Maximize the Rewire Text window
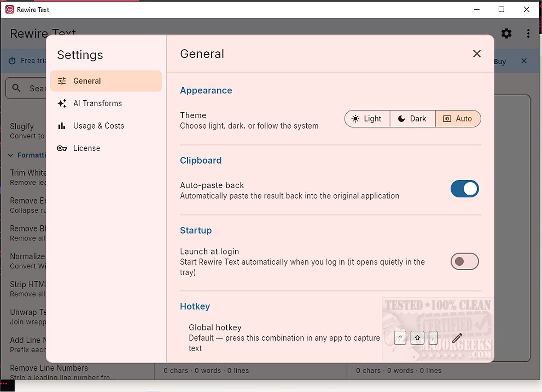 point(502,9)
